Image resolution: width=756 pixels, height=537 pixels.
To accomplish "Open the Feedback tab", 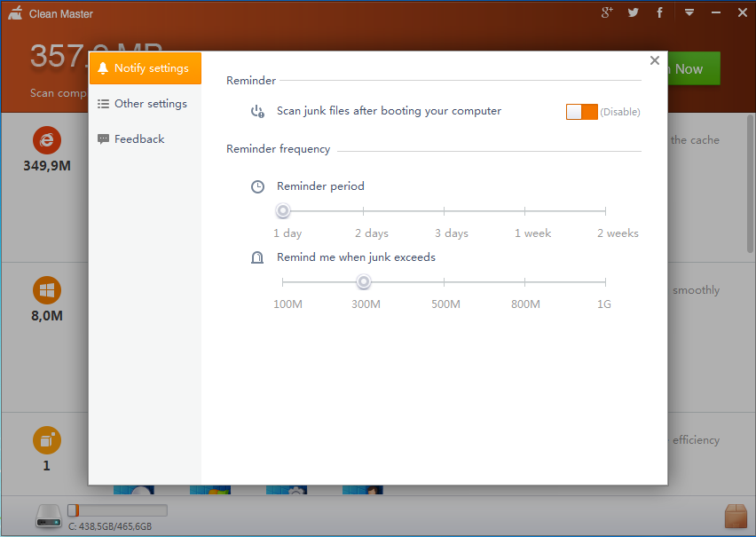I will [x=146, y=139].
